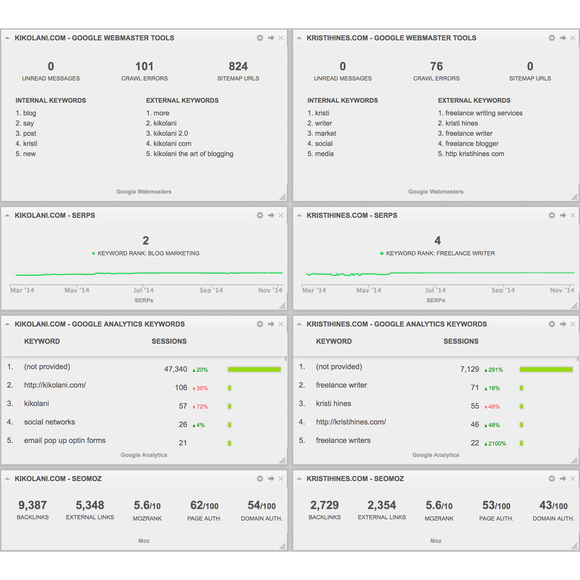Viewport: 580px width, 580px height.
Task: Close the Kikolani.com Google Webmaster Tools widget
Action: click(x=281, y=38)
